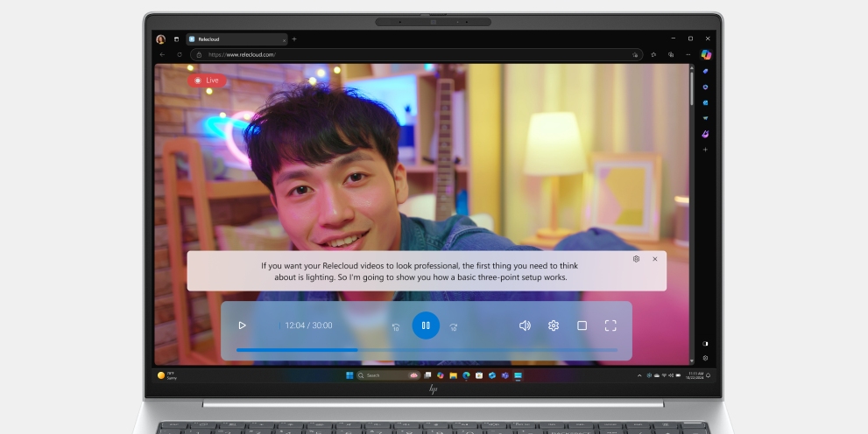
Task: Enter fullscreen video mode
Action: [x=610, y=325]
